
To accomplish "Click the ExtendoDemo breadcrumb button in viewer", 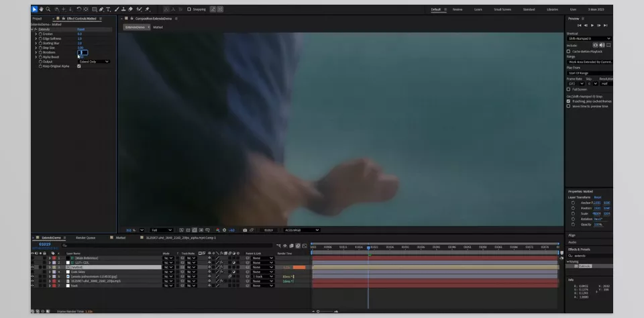I will [136, 27].
